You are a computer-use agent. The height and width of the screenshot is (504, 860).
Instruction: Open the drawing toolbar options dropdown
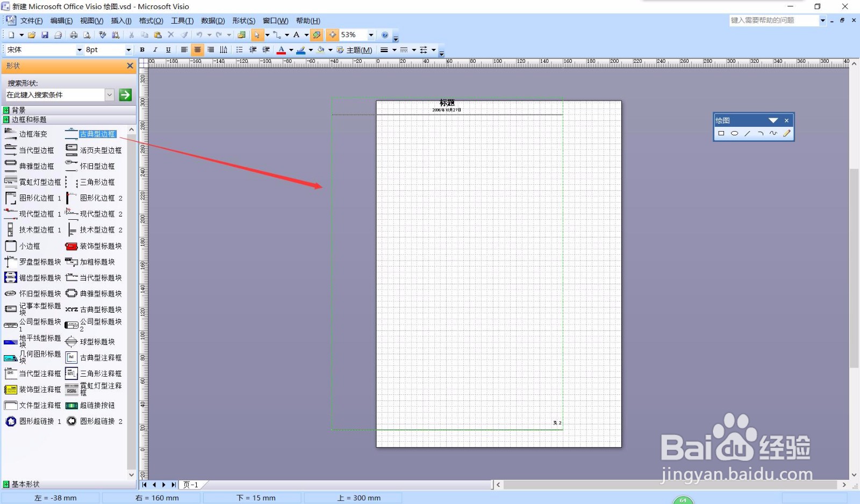(773, 120)
